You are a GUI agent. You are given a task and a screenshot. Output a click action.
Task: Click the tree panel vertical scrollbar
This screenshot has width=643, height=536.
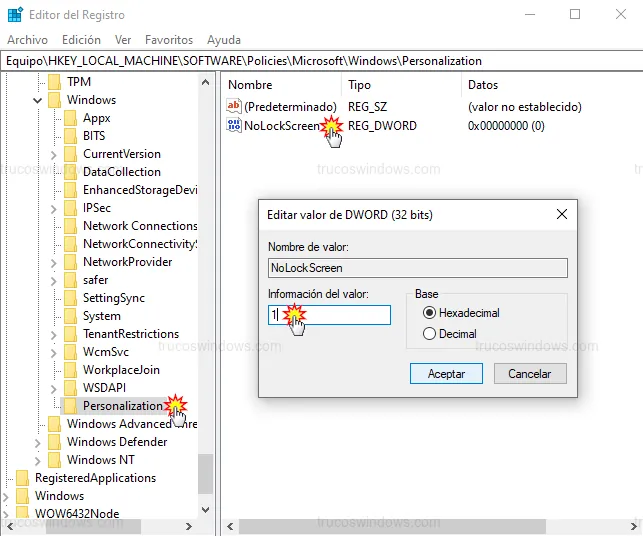tap(206, 300)
